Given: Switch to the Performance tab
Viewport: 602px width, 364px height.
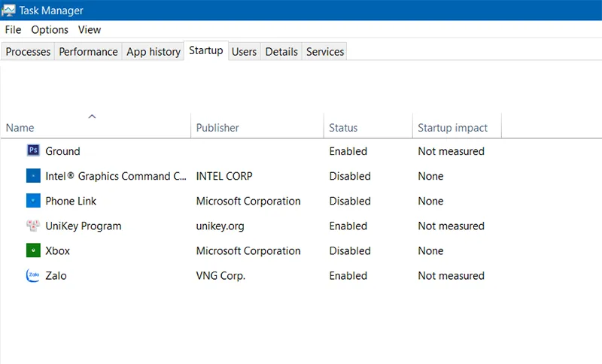Looking at the screenshot, I should coord(88,51).
